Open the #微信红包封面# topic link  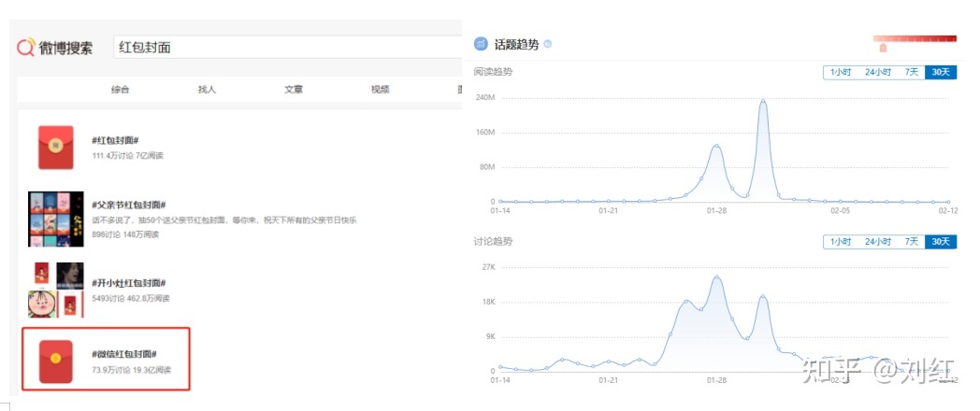coord(123,354)
